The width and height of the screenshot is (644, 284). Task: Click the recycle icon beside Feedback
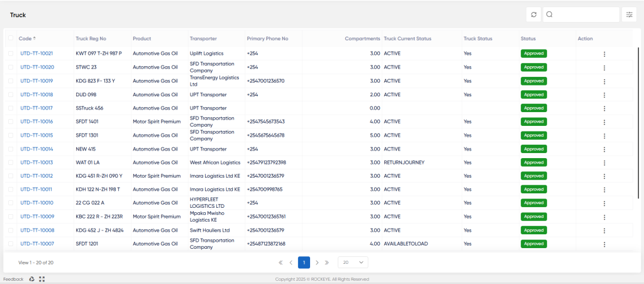coord(31,279)
